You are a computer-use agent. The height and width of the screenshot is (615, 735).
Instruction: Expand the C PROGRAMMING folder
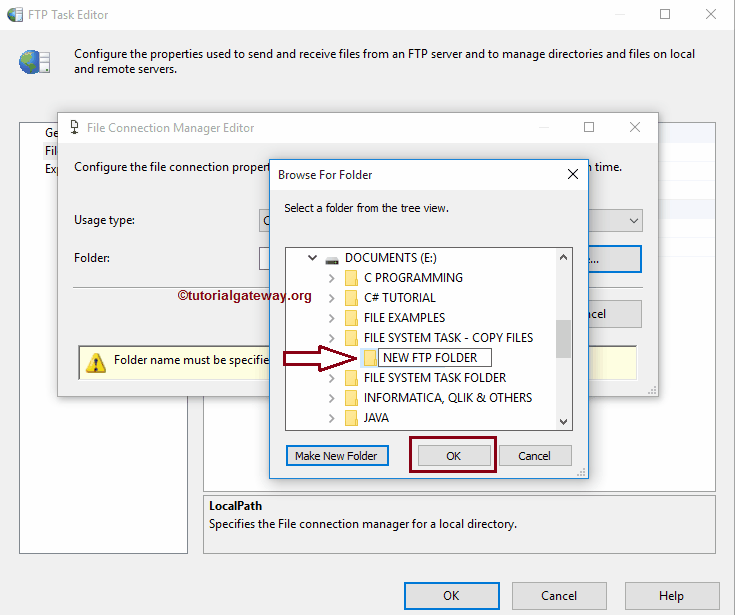331,278
